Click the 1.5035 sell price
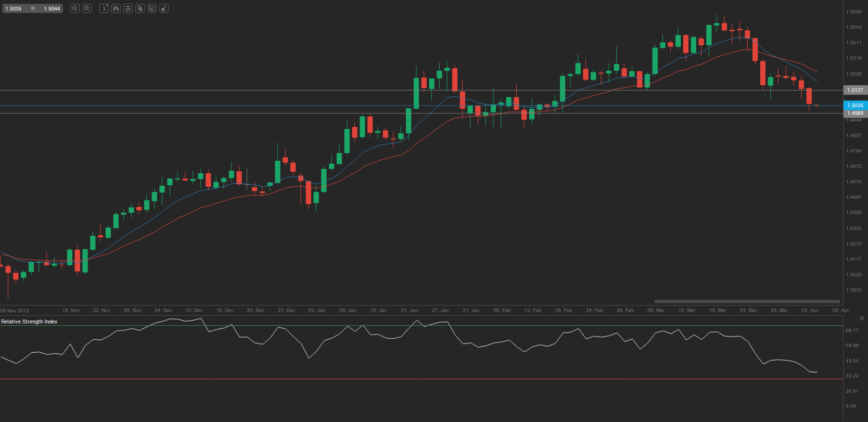The height and width of the screenshot is (422, 868). coord(14,9)
